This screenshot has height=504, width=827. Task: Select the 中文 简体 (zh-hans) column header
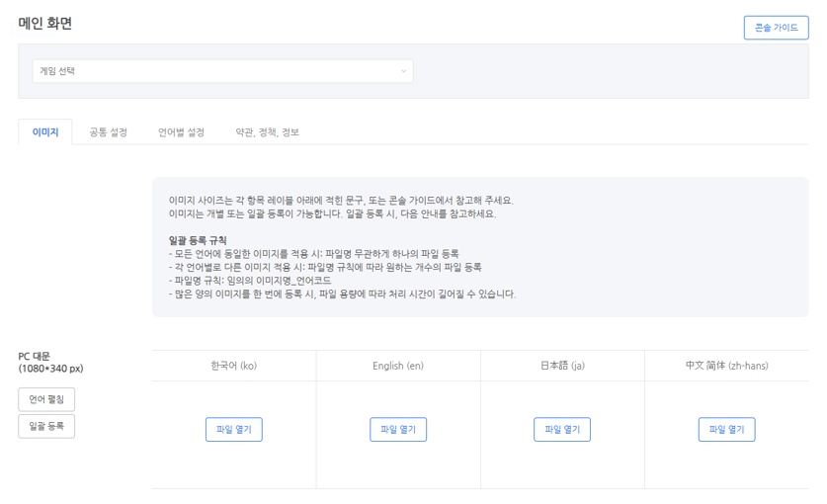[726, 366]
